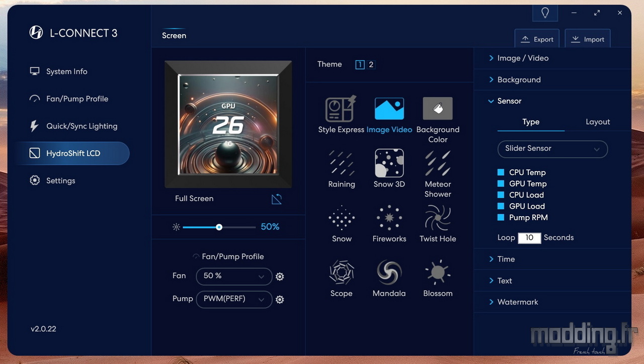Toggle the GPU Load checkbox
Viewport: 644px width, 364px height.
tap(501, 206)
